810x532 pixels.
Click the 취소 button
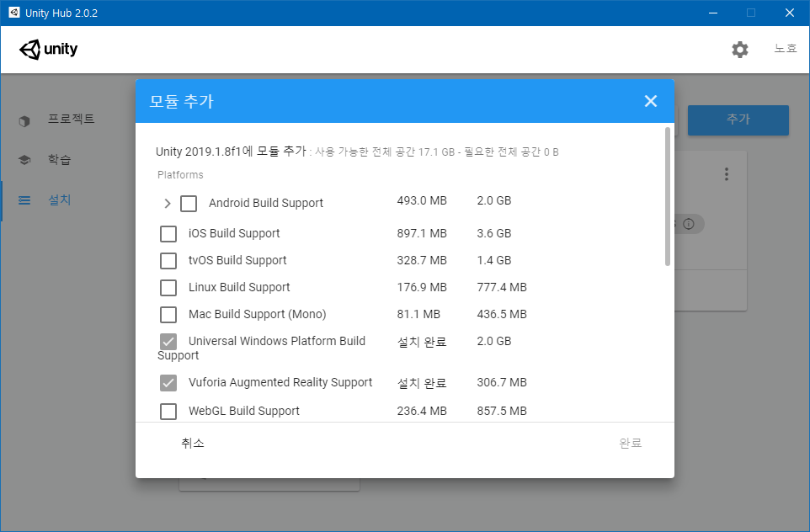click(193, 443)
